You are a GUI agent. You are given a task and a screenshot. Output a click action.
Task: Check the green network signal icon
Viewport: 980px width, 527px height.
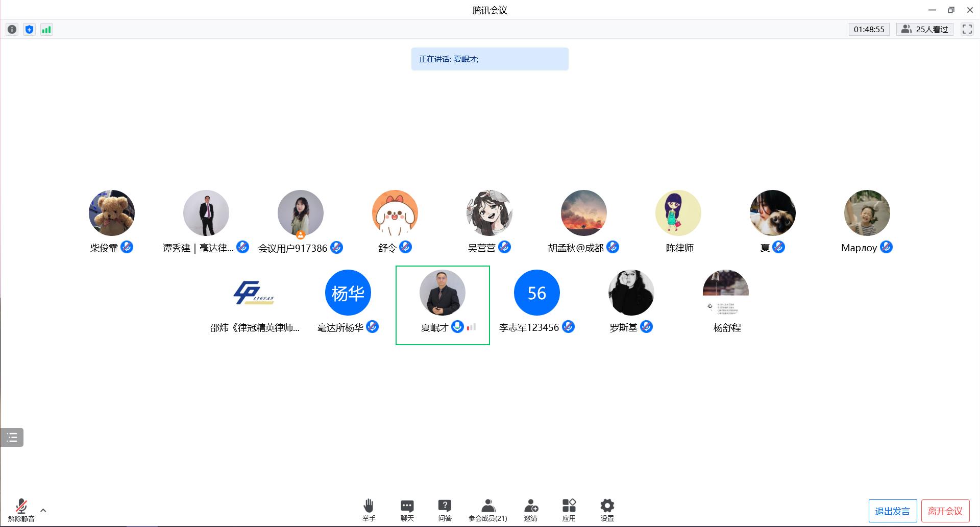46,30
